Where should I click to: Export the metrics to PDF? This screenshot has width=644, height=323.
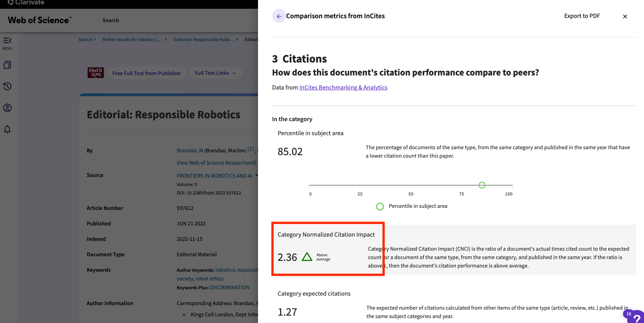click(x=582, y=16)
